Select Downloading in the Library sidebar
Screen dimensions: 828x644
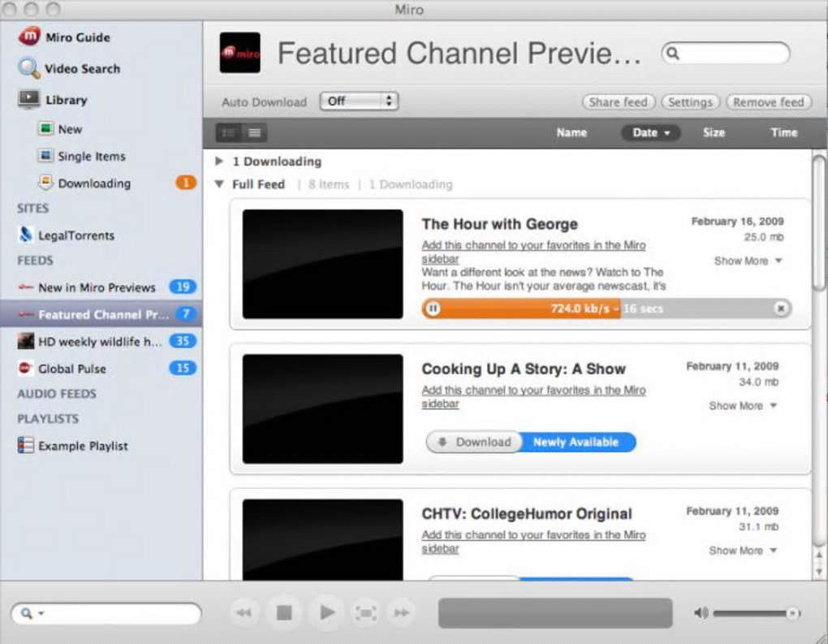coord(94,184)
